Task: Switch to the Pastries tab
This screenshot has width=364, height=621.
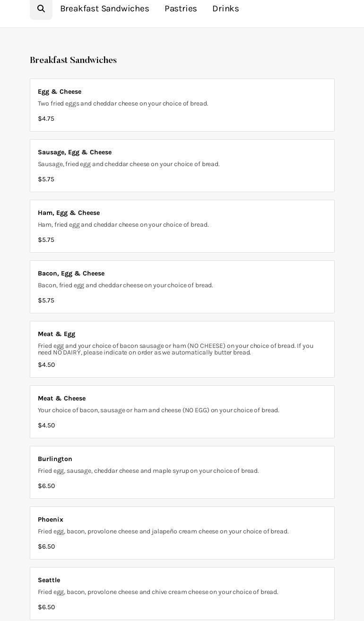Action: [181, 9]
